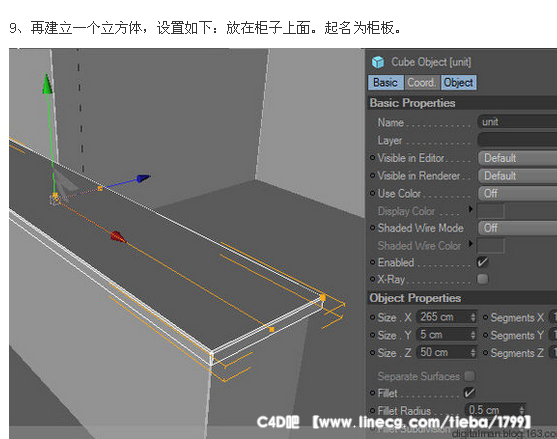Click the Segments Y animation dot
The width and height of the screenshot is (557, 439).
485,335
